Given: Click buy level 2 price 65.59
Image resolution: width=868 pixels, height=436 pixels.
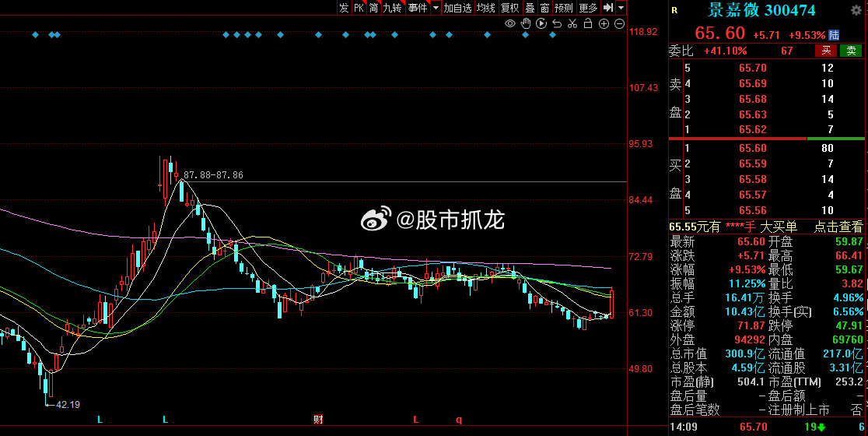Looking at the screenshot, I should pos(753,164).
